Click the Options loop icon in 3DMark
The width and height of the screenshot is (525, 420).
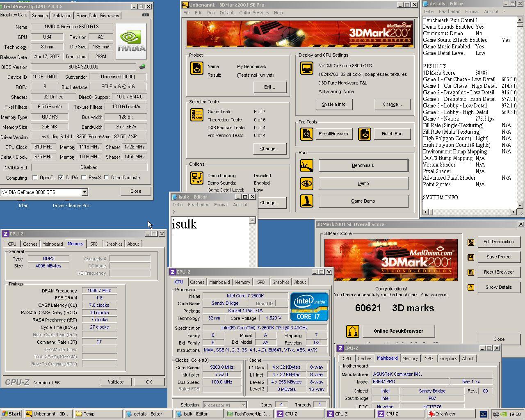point(197,178)
